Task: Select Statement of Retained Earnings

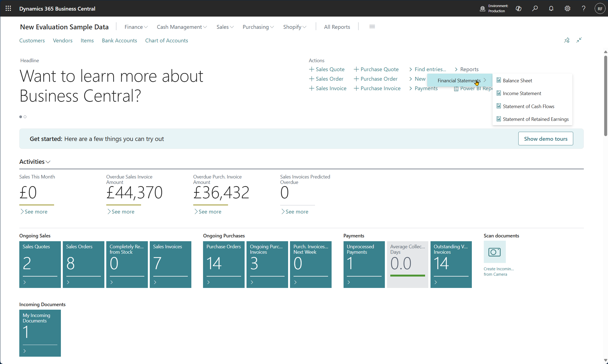Action: tap(532, 119)
